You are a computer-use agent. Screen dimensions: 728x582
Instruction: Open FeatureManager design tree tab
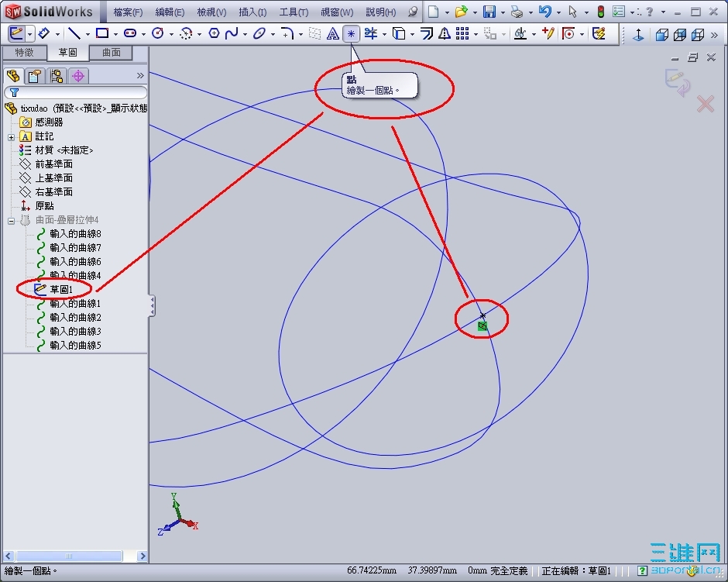(x=13, y=76)
